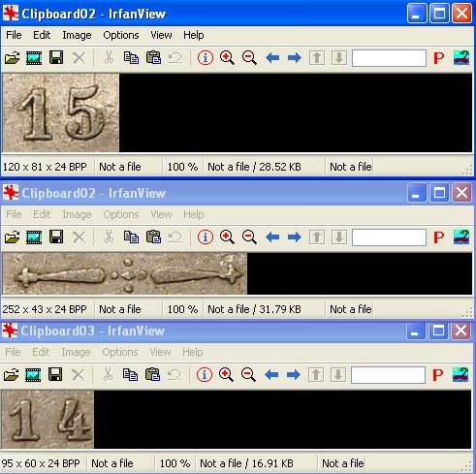The image size is (476, 474).
Task: Open red P properties icon, top window
Action: point(438,58)
